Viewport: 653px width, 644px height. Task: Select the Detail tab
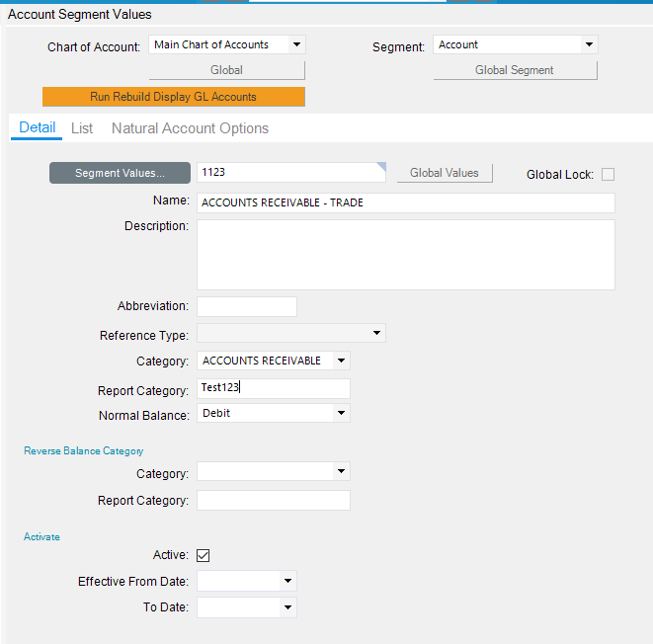38,127
